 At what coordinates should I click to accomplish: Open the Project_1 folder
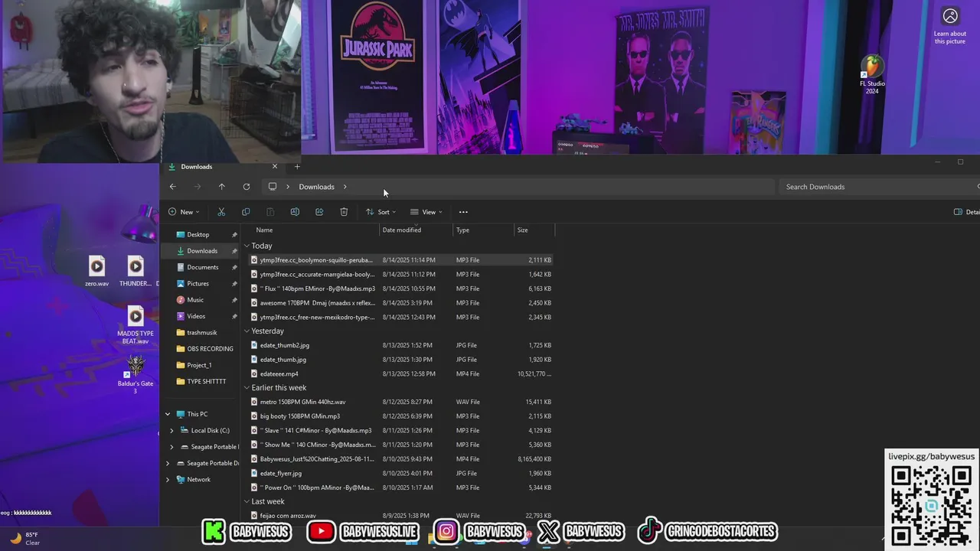coord(200,365)
